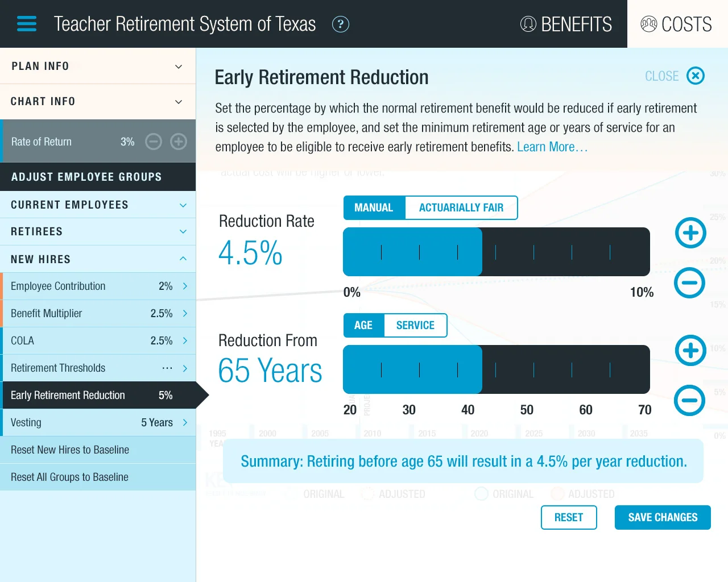
Task: Expand the CHART INFO section
Action: point(98,101)
